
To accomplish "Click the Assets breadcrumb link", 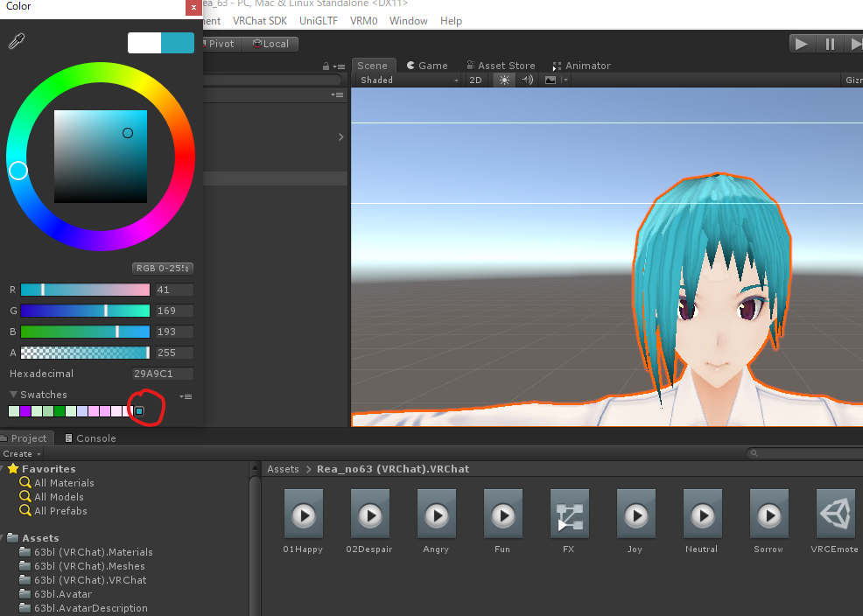I will [x=283, y=469].
